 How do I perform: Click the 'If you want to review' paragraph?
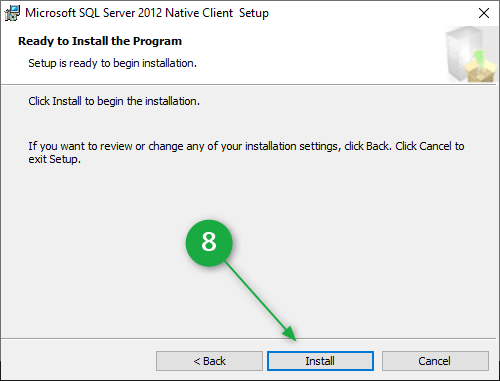click(246, 153)
